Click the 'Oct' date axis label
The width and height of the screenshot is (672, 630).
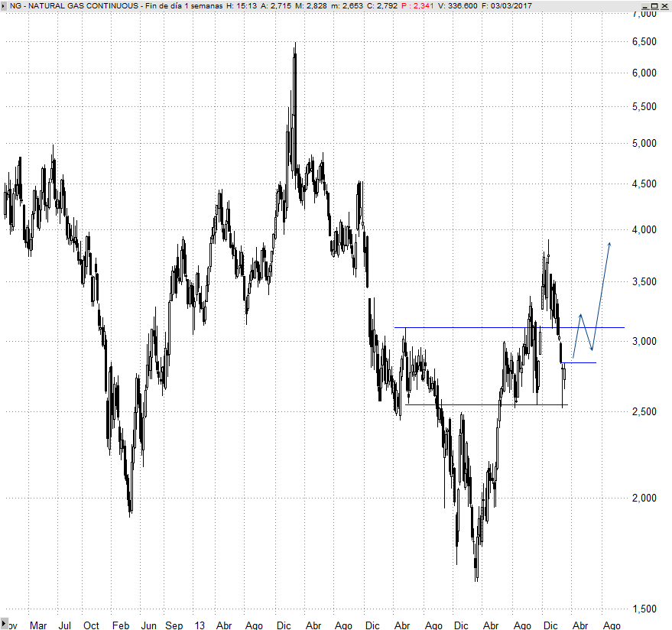point(91,625)
